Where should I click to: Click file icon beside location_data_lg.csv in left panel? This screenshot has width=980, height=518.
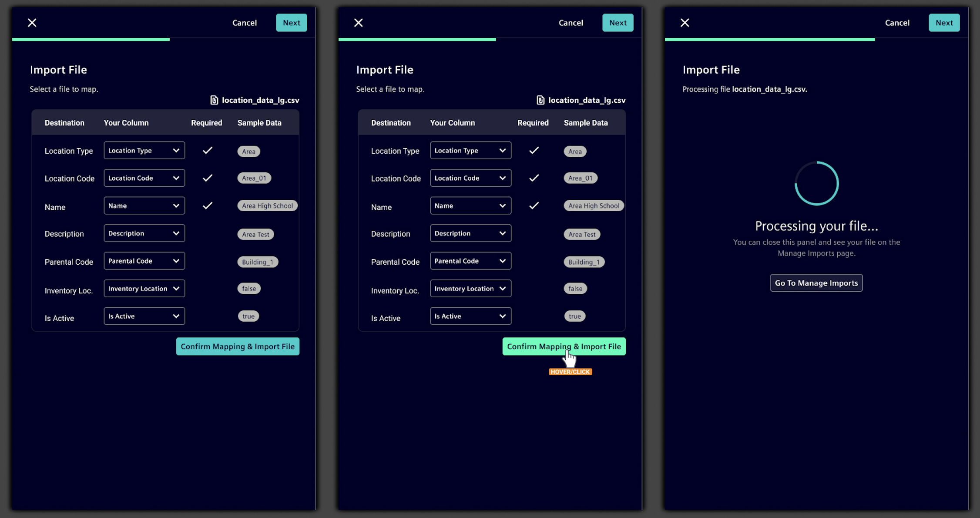[214, 100]
